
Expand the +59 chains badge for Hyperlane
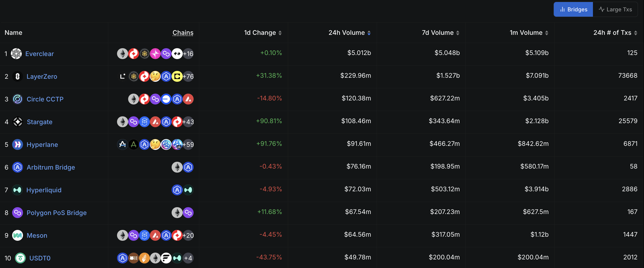(x=188, y=144)
